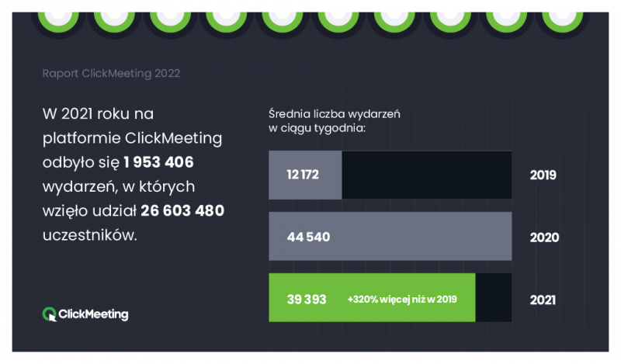The width and height of the screenshot is (621, 364).
Task: Select the green 2021 bar showing 39 393
Action: [372, 297]
